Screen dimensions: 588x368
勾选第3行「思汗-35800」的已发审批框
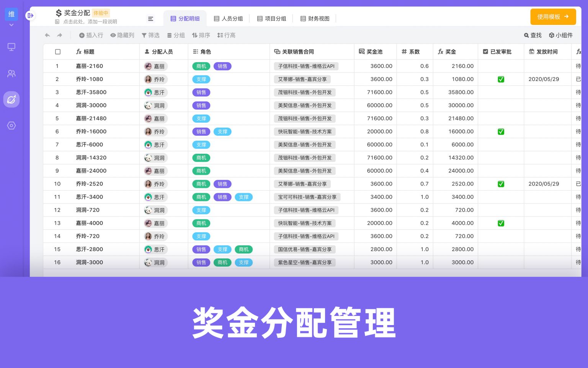(501, 92)
